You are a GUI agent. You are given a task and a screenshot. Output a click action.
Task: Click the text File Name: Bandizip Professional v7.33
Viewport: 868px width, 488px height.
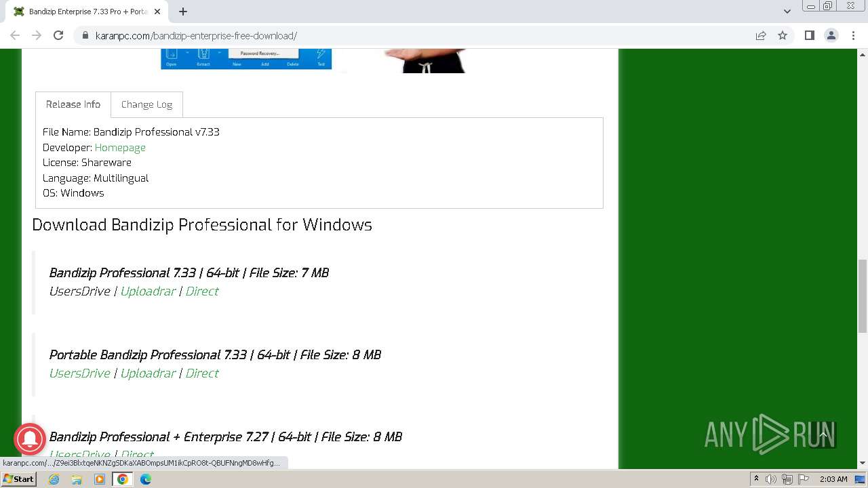[x=131, y=132]
